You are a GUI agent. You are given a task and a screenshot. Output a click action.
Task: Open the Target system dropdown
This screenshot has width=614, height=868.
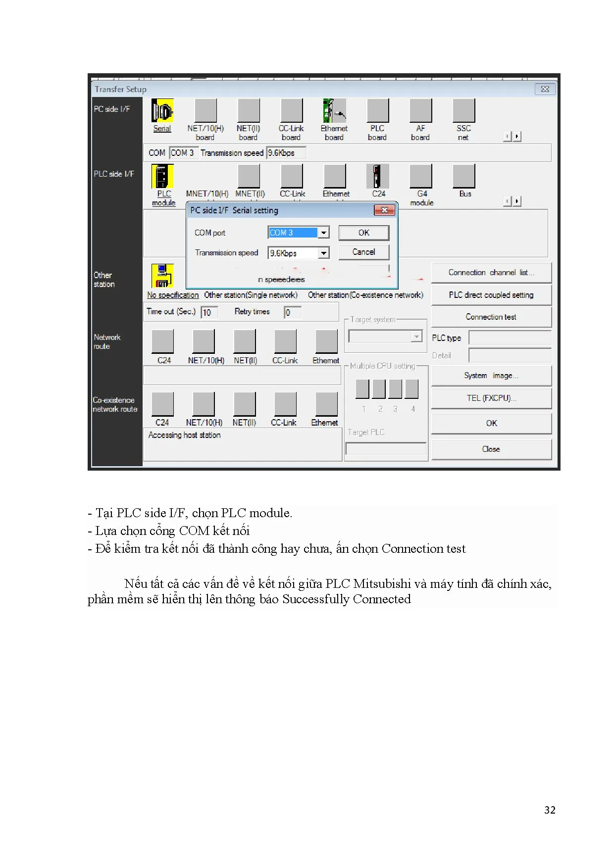[416, 337]
